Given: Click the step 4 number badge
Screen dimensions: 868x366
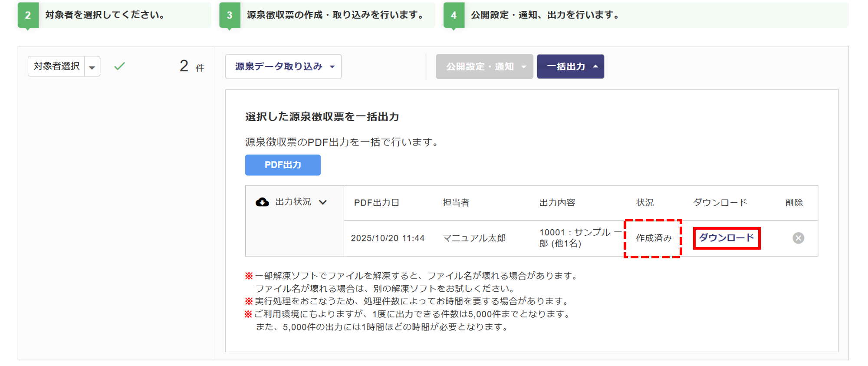Looking at the screenshot, I should [x=454, y=15].
